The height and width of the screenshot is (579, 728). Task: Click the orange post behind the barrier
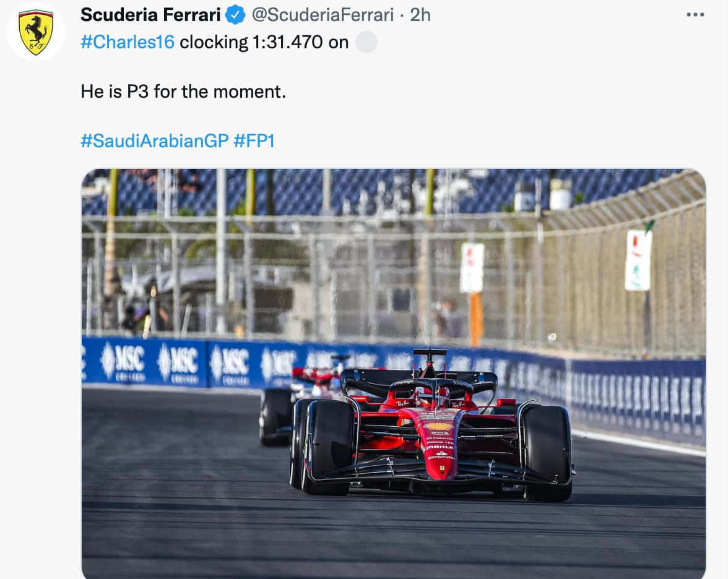point(476,319)
